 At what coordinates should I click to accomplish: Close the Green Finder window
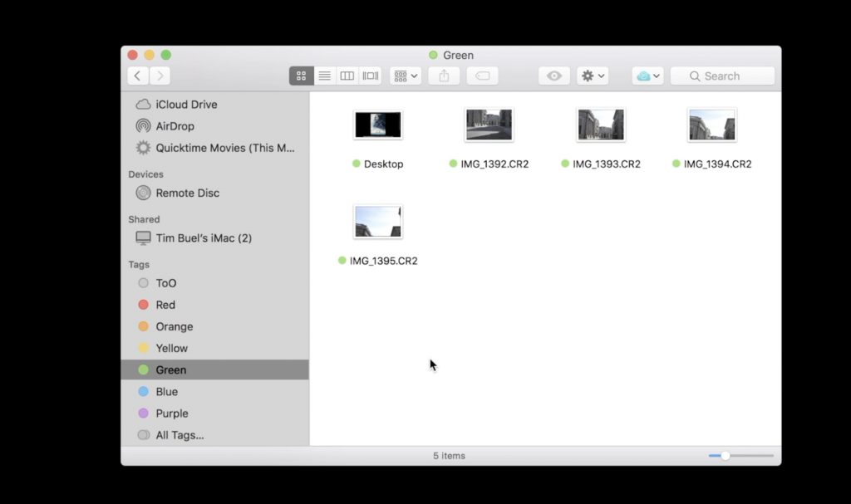[132, 55]
